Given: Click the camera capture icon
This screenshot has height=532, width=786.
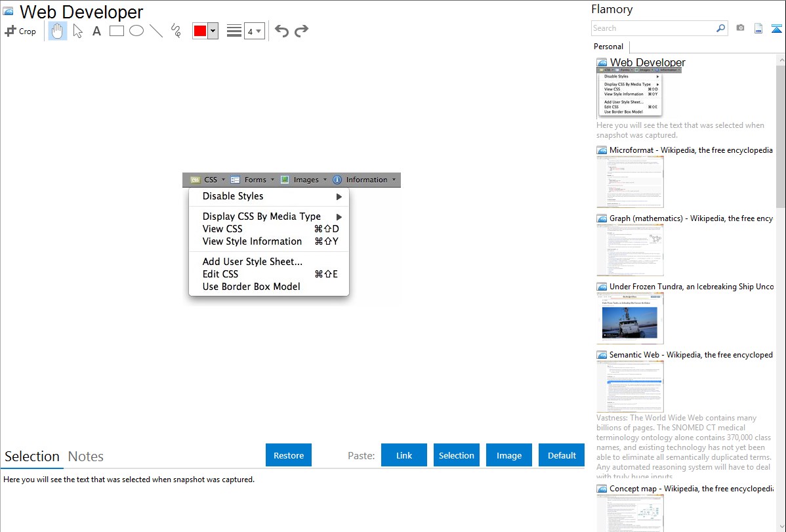Looking at the screenshot, I should [740, 28].
